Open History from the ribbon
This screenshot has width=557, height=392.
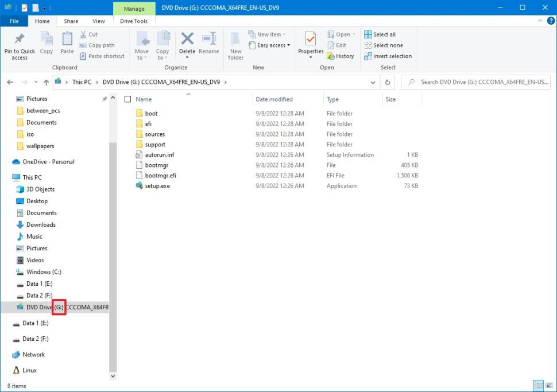[x=341, y=56]
